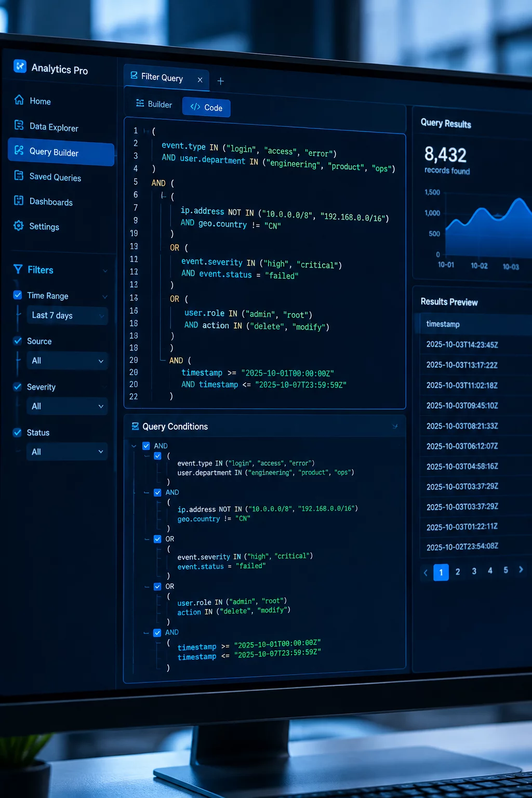The width and height of the screenshot is (532, 798).
Task: Click the Query Conditions panel icon
Action: (x=135, y=426)
